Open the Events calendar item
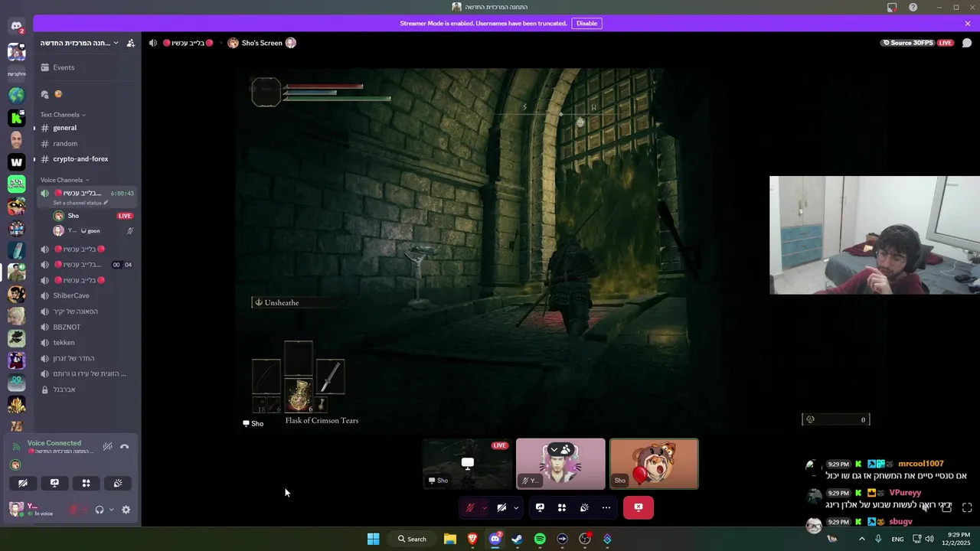Image resolution: width=980 pixels, height=551 pixels. [x=87, y=67]
